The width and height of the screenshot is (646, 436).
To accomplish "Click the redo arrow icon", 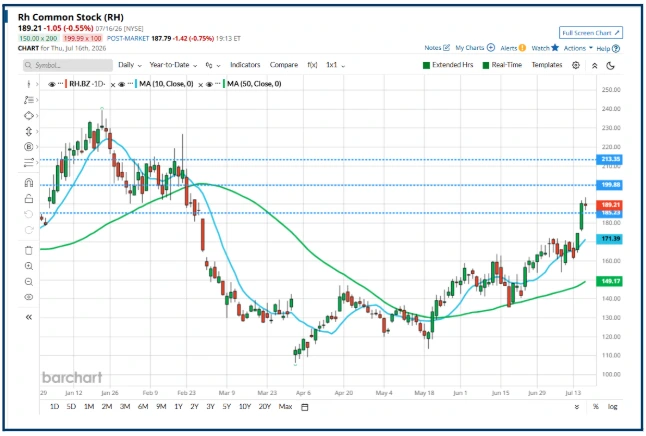I will (x=28, y=230).
